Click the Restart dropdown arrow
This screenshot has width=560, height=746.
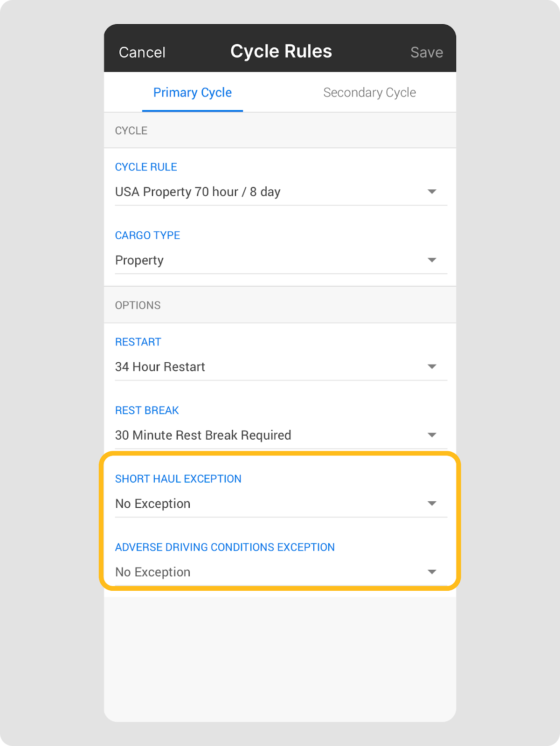(x=432, y=367)
